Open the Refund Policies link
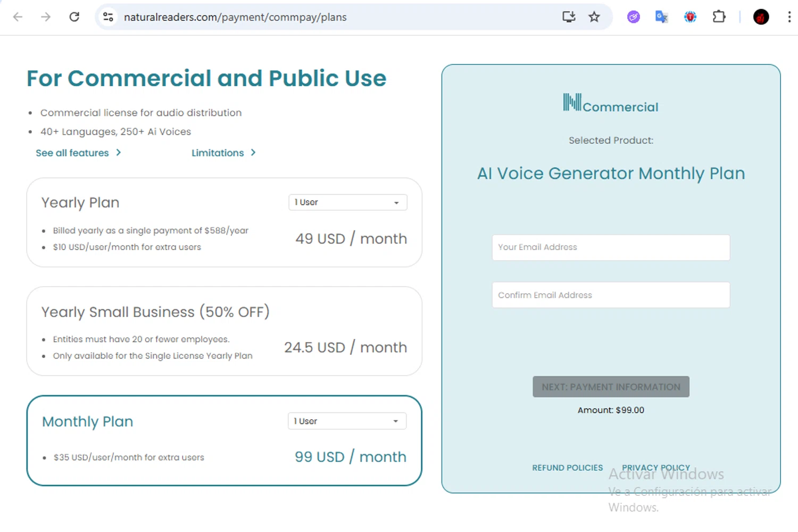This screenshot has height=532, width=798. click(x=568, y=468)
